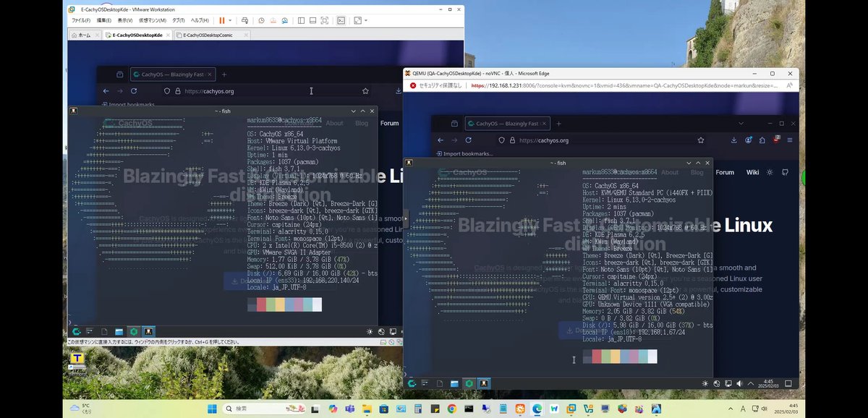Toggle light/dark theme sun icon on CachyOS site

770,172
